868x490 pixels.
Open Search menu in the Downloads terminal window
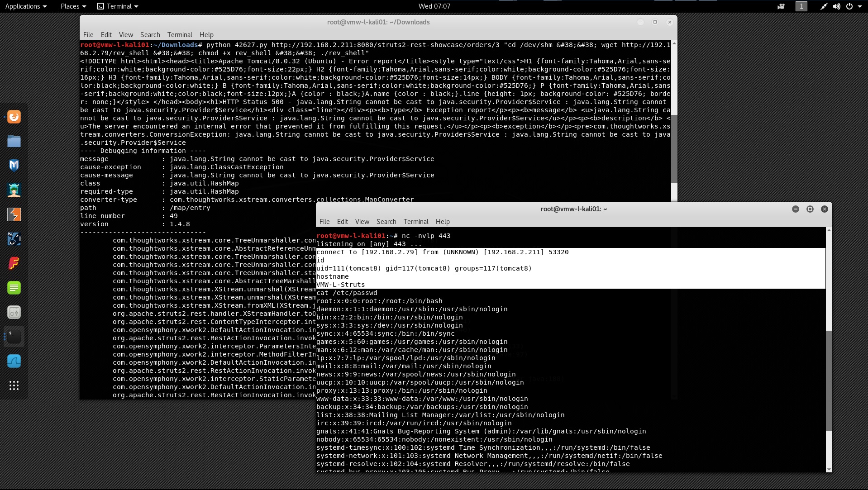(x=150, y=35)
